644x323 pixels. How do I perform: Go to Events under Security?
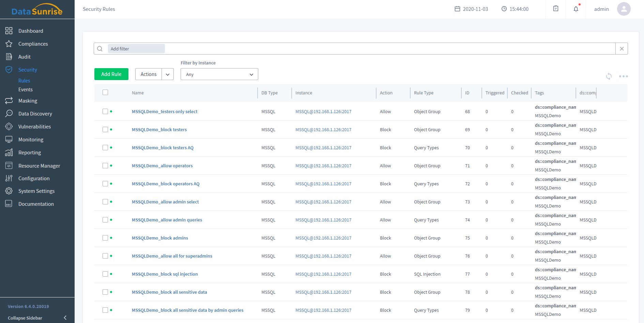point(26,90)
